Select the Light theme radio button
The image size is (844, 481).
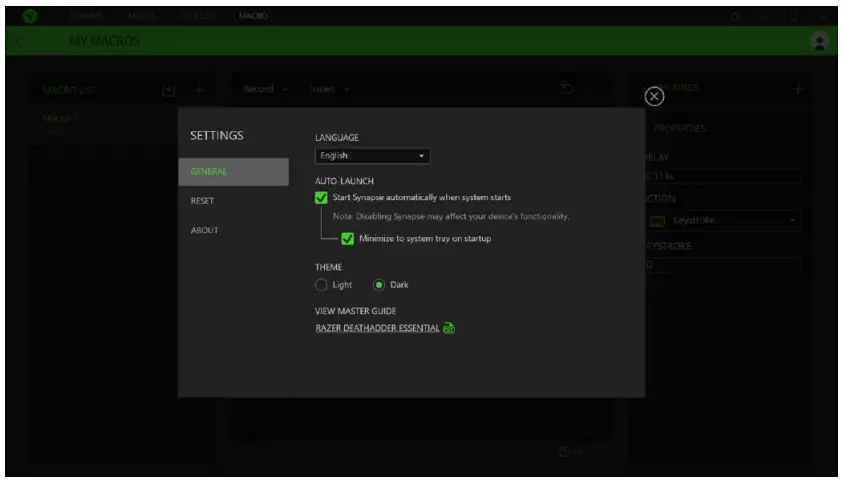click(x=321, y=285)
